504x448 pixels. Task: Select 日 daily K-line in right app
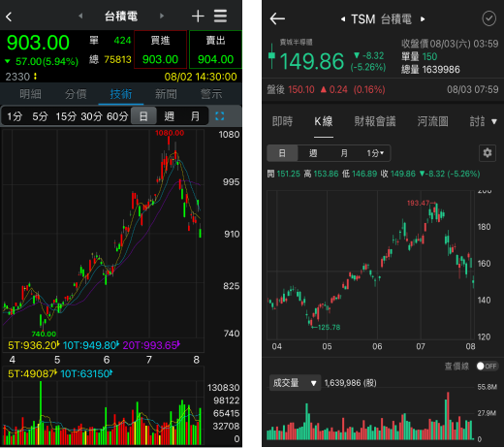click(282, 153)
